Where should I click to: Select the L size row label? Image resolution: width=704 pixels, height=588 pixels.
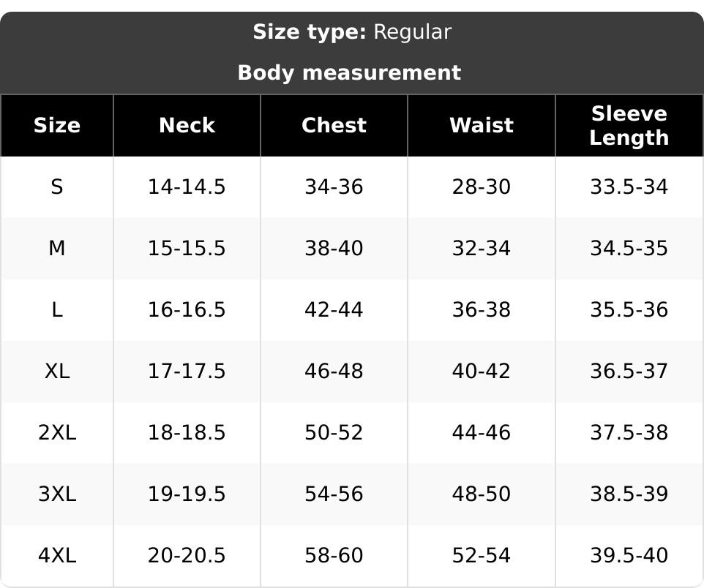pyautogui.click(x=57, y=309)
